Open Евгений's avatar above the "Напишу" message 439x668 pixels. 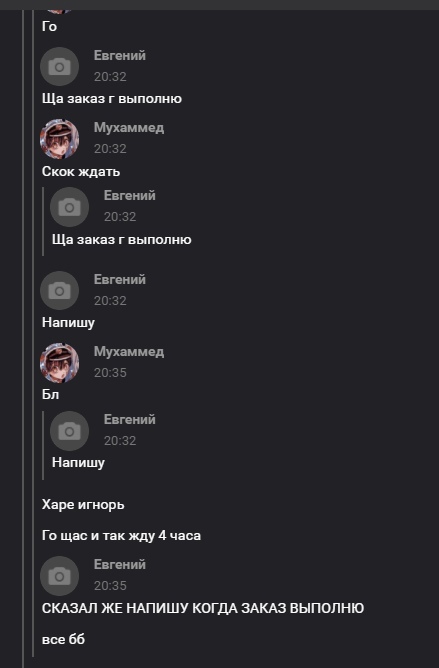pyautogui.click(x=59, y=291)
